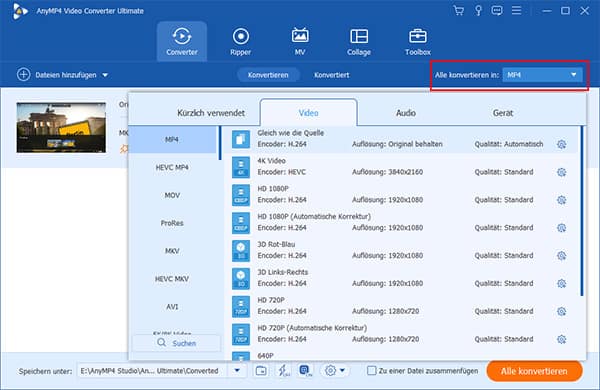This screenshot has height=390, width=600.
Task: Select ProRes in the format list
Action: point(172,223)
